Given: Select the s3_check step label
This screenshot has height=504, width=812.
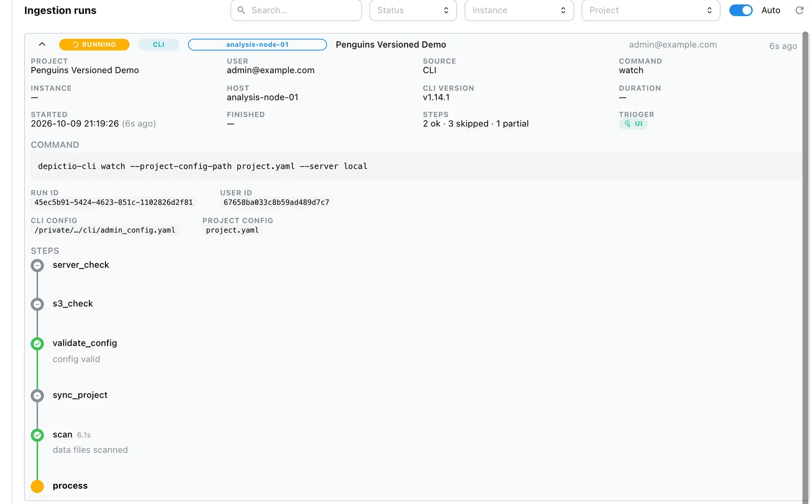Looking at the screenshot, I should pyautogui.click(x=73, y=304).
